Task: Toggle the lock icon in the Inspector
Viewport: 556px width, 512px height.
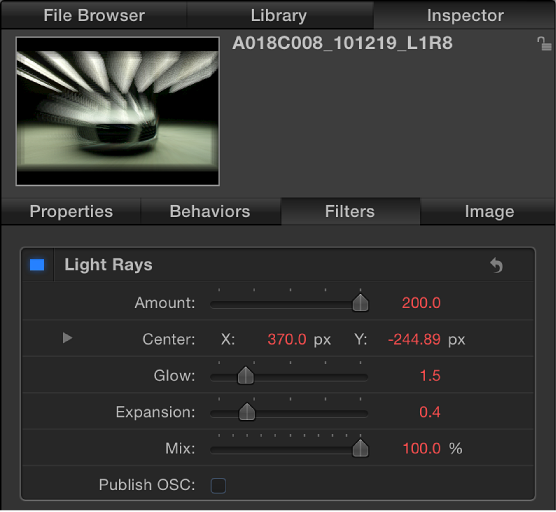Action: click(x=544, y=44)
